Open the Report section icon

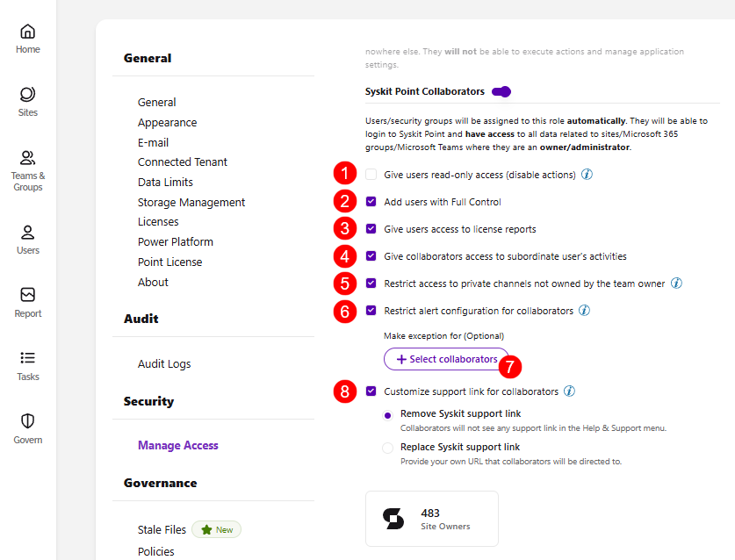[x=27, y=295]
